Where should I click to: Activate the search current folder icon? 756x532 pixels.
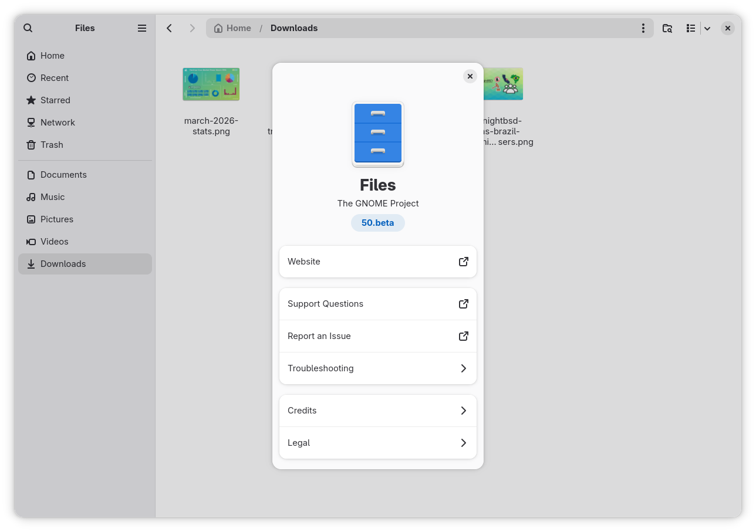click(667, 28)
